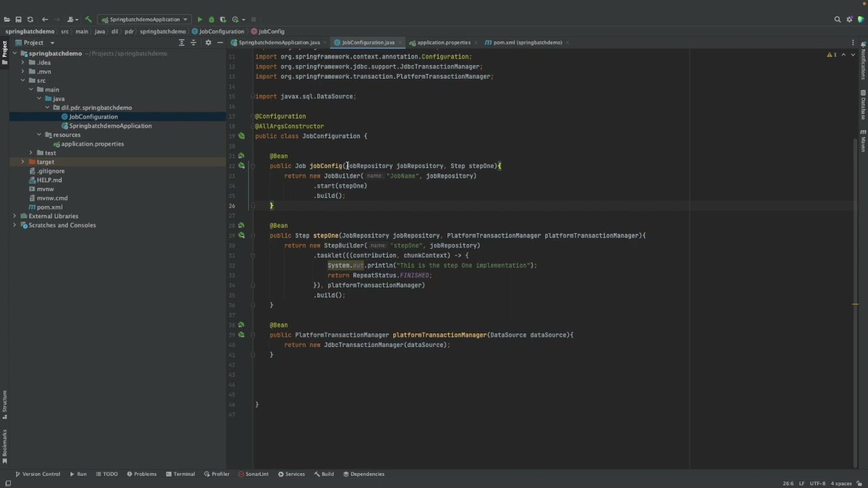
Task: Navigate back with the left arrow
Action: point(45,20)
